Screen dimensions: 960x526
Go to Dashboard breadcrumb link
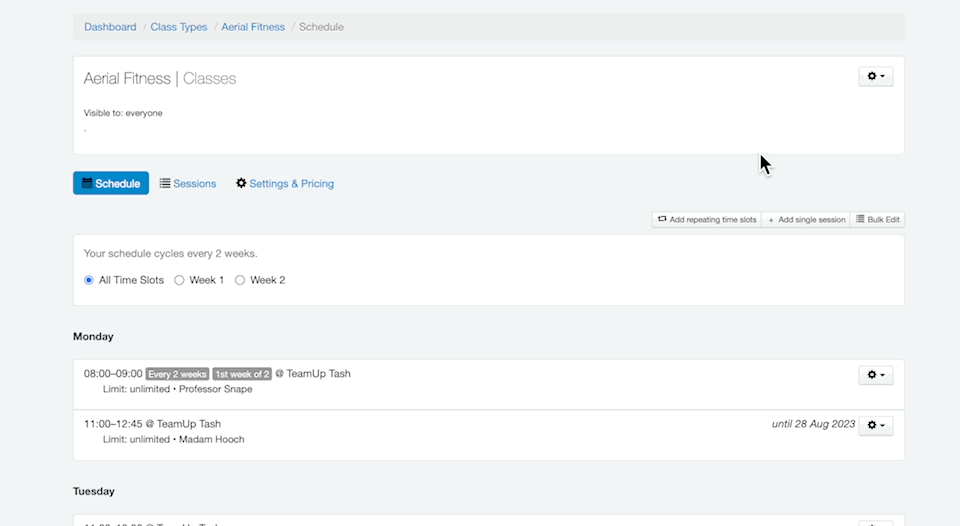point(110,27)
